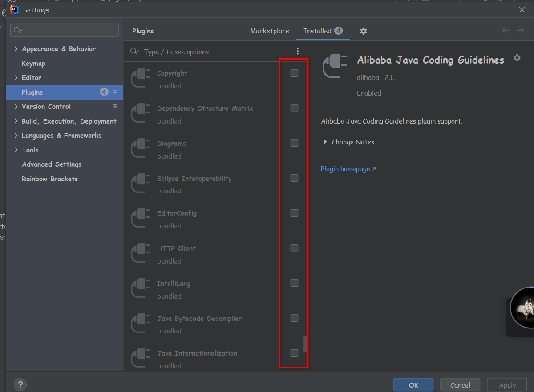
Task: Open gear options for Alibaba Java Coding Guidelines
Action: click(517, 58)
